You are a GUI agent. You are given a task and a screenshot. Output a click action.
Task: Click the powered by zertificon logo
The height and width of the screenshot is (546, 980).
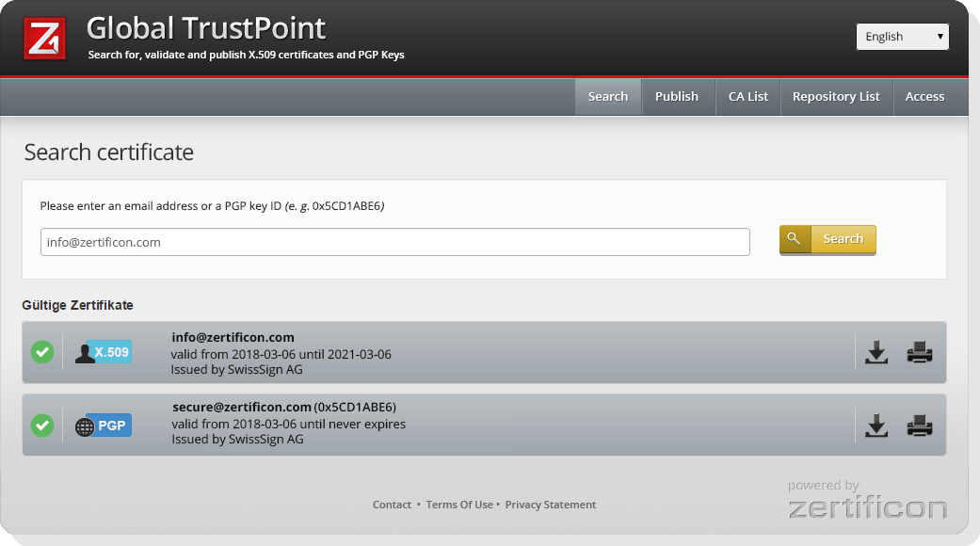867,500
